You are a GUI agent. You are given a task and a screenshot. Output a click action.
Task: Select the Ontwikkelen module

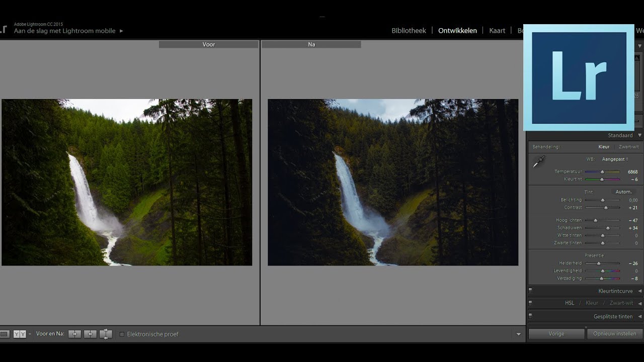457,31
